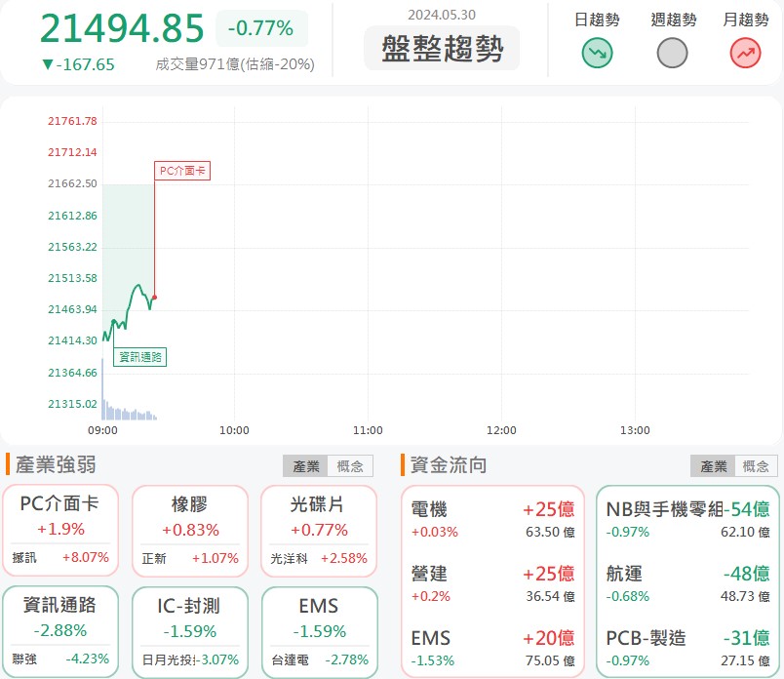The height and width of the screenshot is (679, 784).
Task: Open the 橡膠 industry card
Action: pyautogui.click(x=190, y=531)
